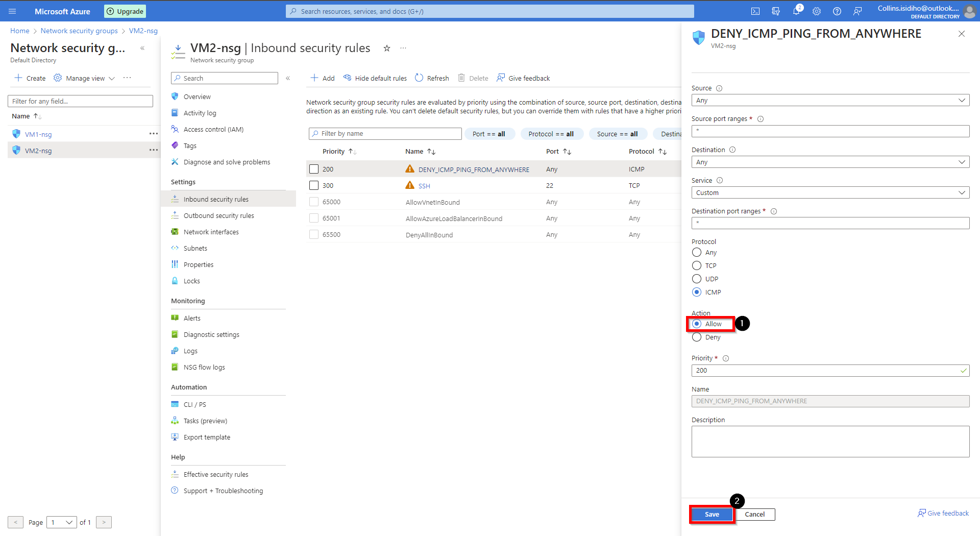This screenshot has height=536, width=980.
Task: Select the checkbox for the SSH rule
Action: [314, 185]
